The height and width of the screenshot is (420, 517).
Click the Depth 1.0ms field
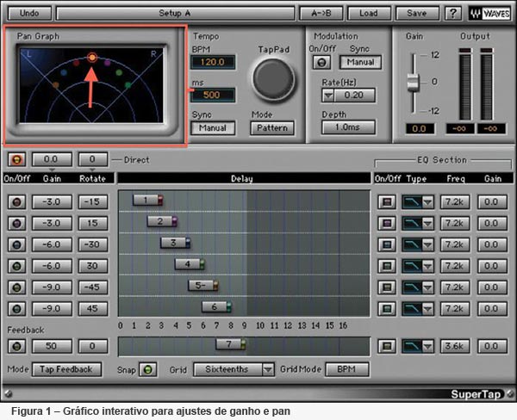coord(348,127)
